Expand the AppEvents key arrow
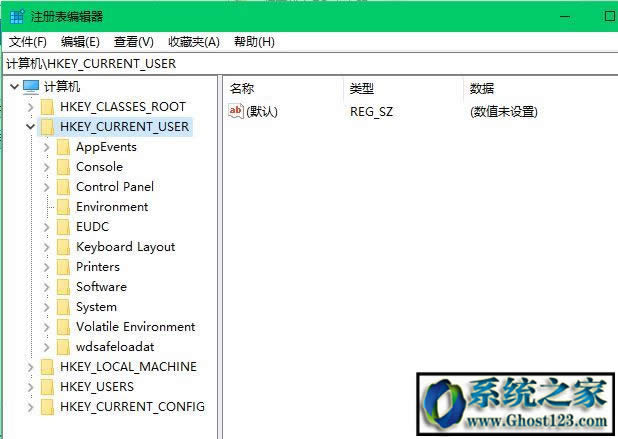The width and height of the screenshot is (618, 439). point(47,147)
